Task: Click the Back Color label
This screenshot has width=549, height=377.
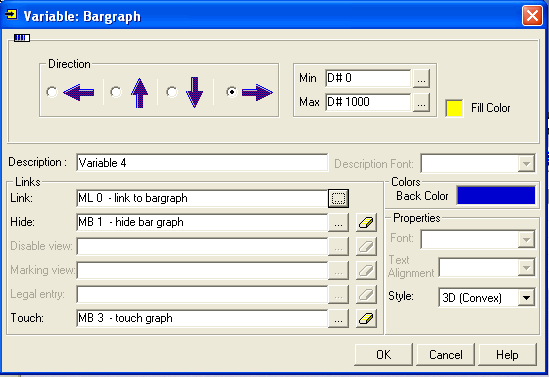Action: point(422,196)
